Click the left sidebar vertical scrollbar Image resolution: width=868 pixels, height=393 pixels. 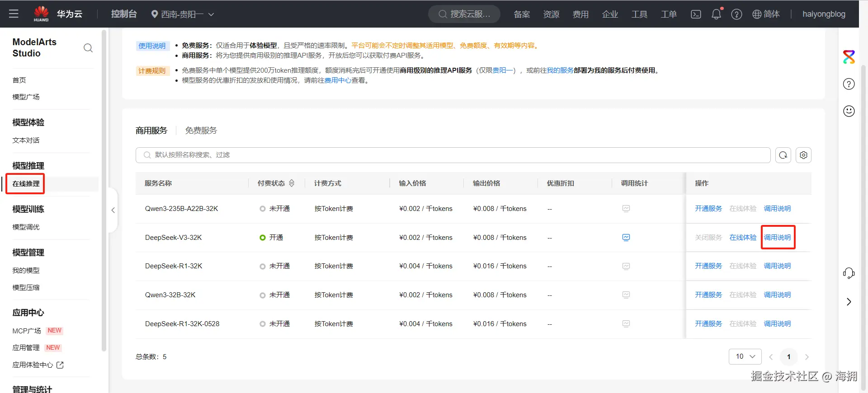click(x=104, y=191)
